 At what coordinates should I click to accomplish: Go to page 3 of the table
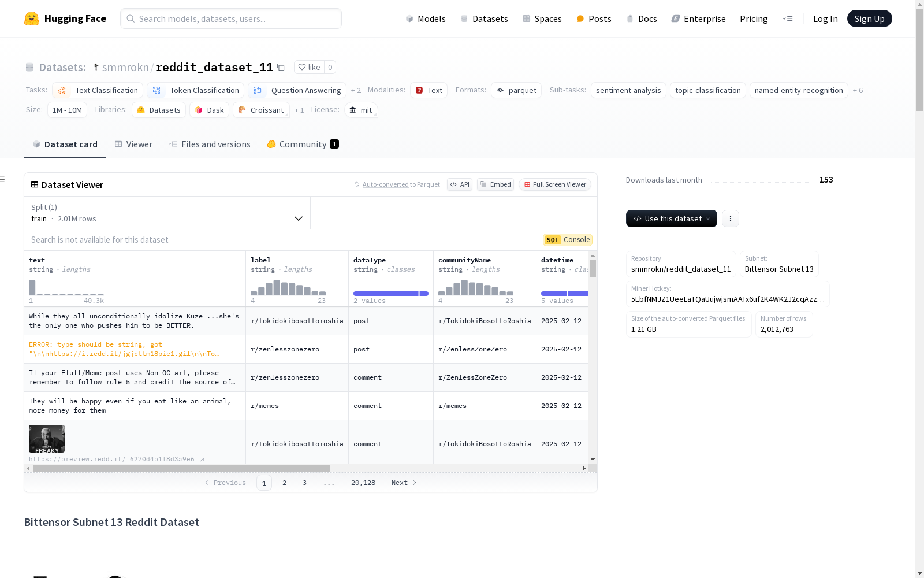[304, 483]
